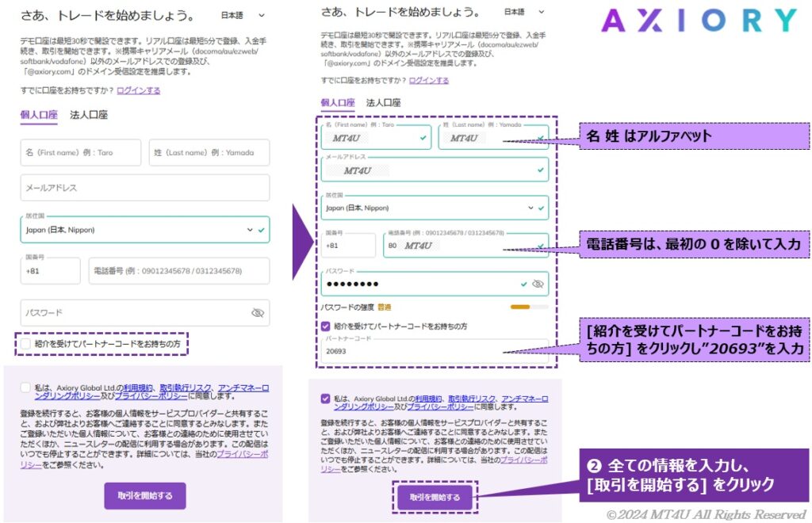Open the 日本語 language dropdown in right form
This screenshot has width=812, height=523.
point(524,11)
